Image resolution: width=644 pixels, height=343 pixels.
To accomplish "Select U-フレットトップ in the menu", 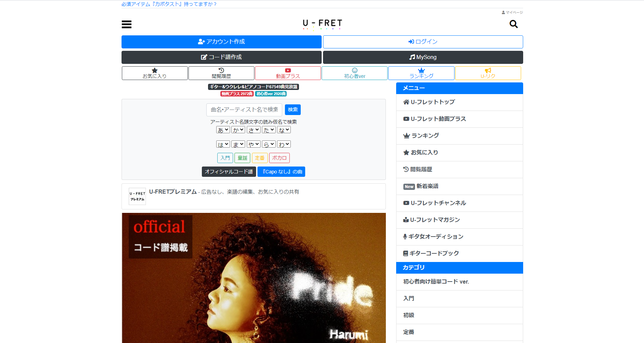I will tap(432, 102).
